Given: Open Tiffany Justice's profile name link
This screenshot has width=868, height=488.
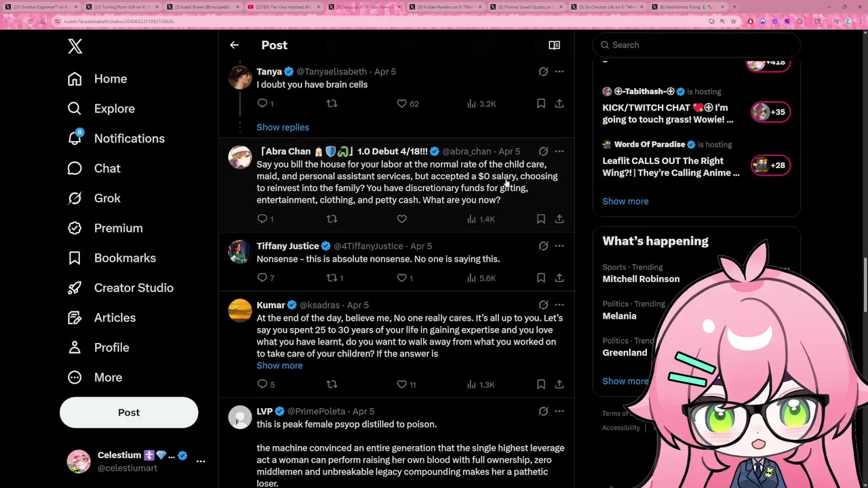Looking at the screenshot, I should (x=288, y=246).
